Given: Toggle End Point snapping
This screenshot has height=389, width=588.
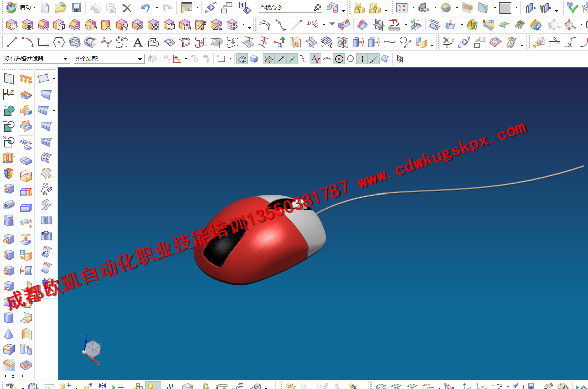Looking at the screenshot, I should 280,59.
